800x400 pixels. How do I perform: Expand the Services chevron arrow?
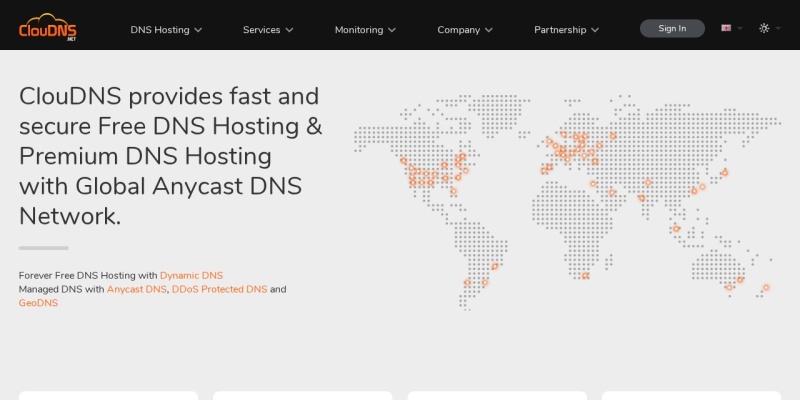pyautogui.click(x=289, y=30)
